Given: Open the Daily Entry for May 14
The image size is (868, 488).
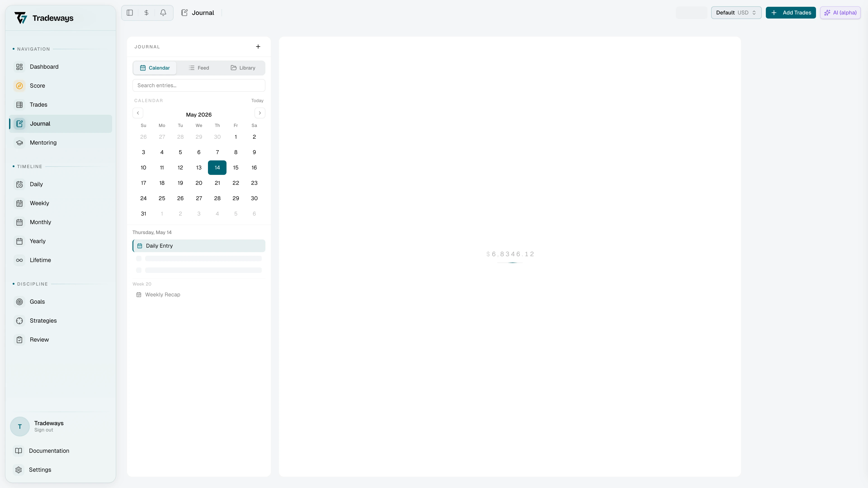Looking at the screenshot, I should [199, 246].
